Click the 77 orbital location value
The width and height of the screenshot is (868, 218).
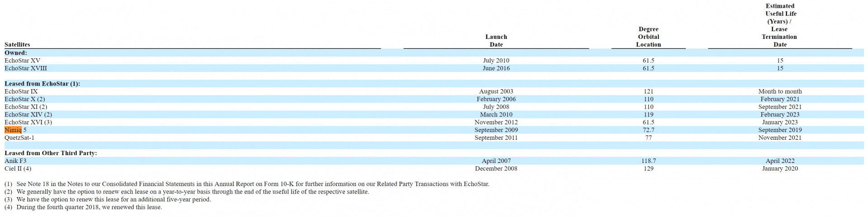648,137
